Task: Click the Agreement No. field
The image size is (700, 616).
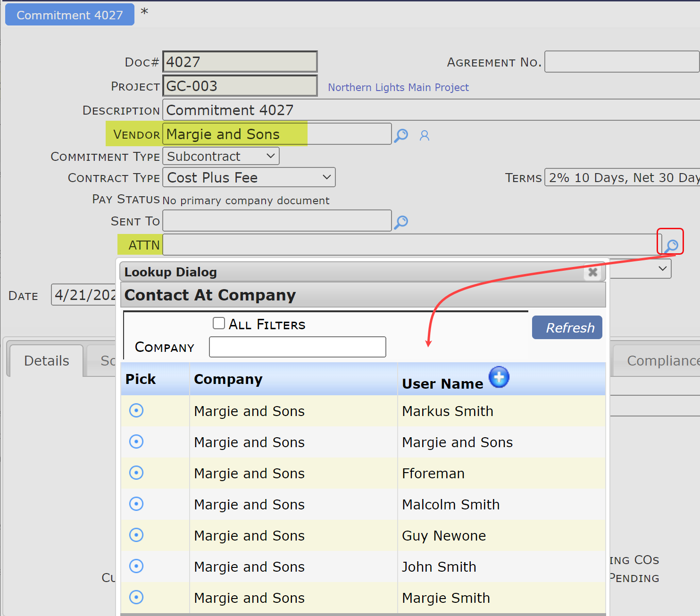Action: 622,62
